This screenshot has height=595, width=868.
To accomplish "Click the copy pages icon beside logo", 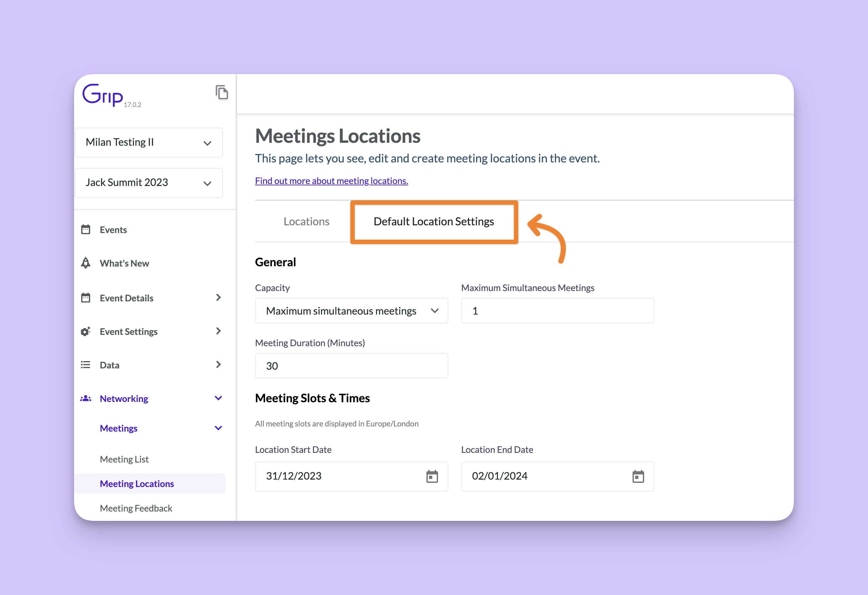I will tap(222, 92).
